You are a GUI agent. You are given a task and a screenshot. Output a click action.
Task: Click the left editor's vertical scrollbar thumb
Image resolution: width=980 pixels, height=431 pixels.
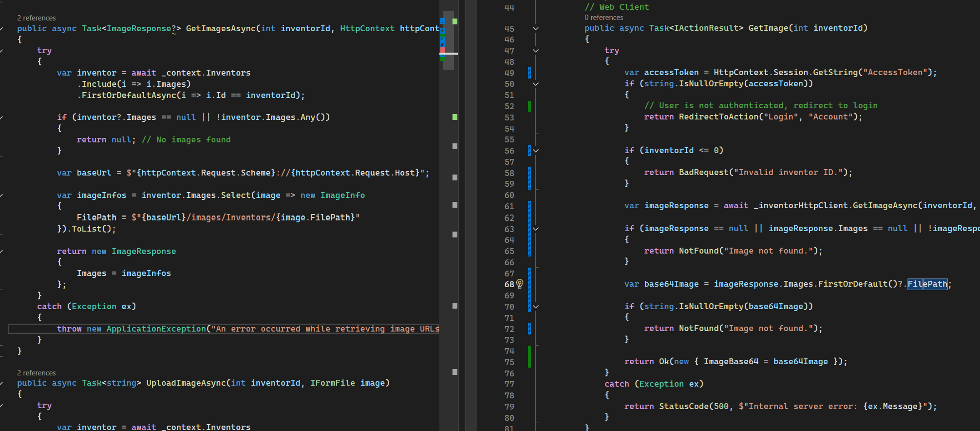point(449,40)
